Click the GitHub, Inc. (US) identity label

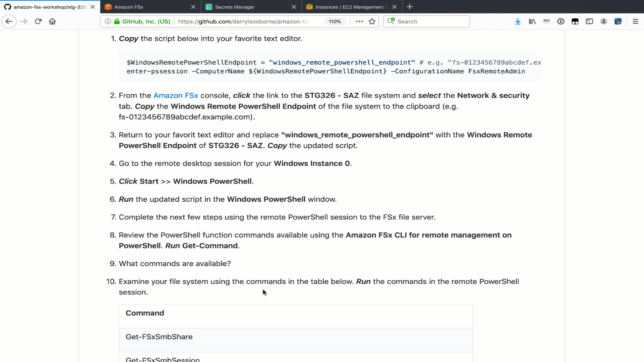point(146,21)
